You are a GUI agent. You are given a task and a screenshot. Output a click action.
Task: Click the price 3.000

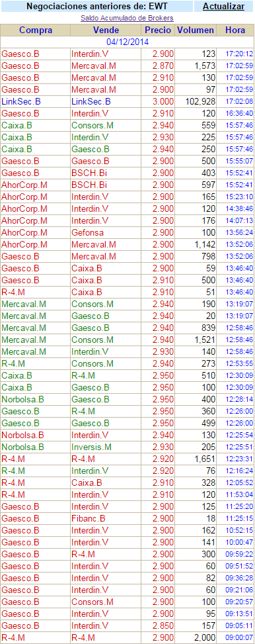point(163,101)
